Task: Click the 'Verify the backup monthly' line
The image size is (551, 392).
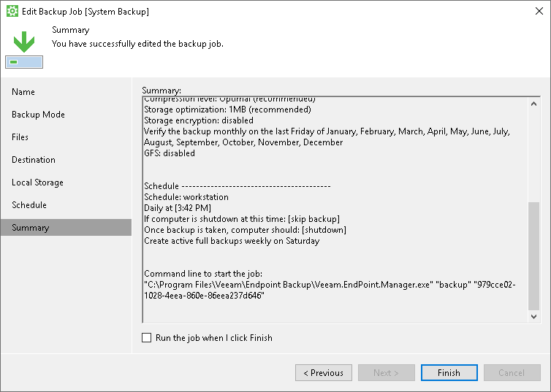Action: click(x=327, y=137)
